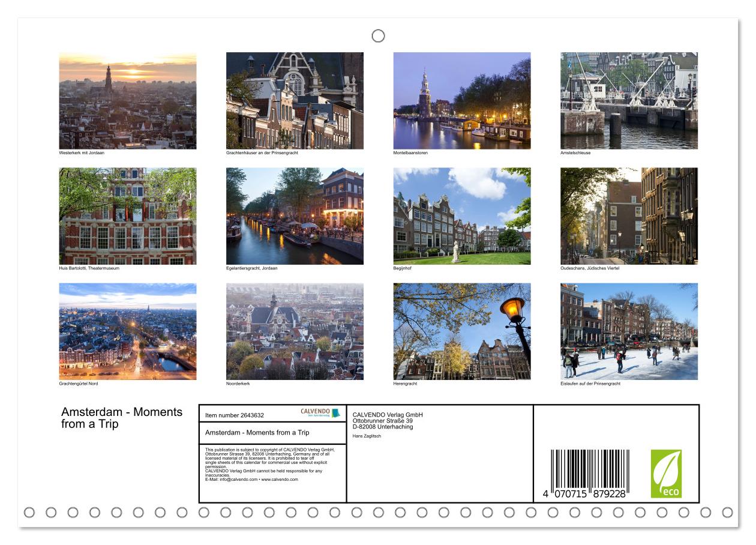
Task: Click the caption 'Egelantiersgracht, Jordaan'
Action: pos(251,268)
